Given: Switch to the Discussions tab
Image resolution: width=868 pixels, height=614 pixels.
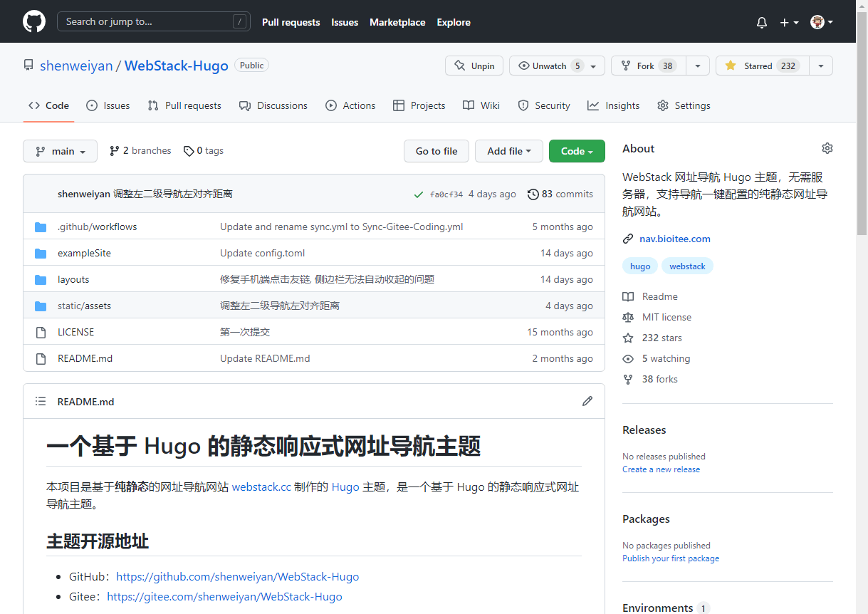Looking at the screenshot, I should (x=273, y=105).
